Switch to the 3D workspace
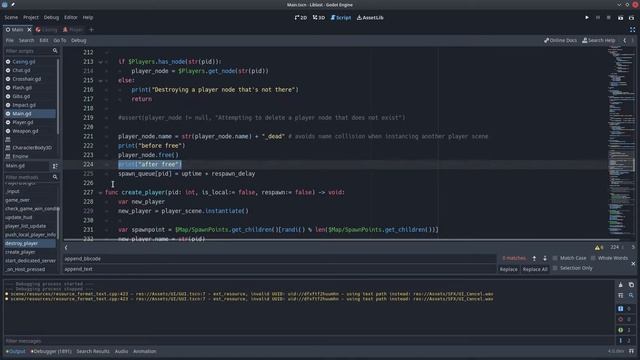 [319, 18]
